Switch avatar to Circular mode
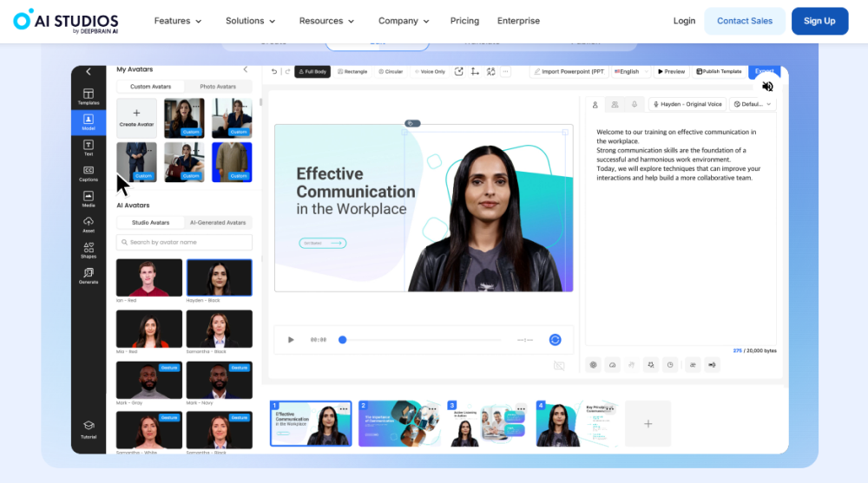The image size is (868, 483). tap(391, 71)
